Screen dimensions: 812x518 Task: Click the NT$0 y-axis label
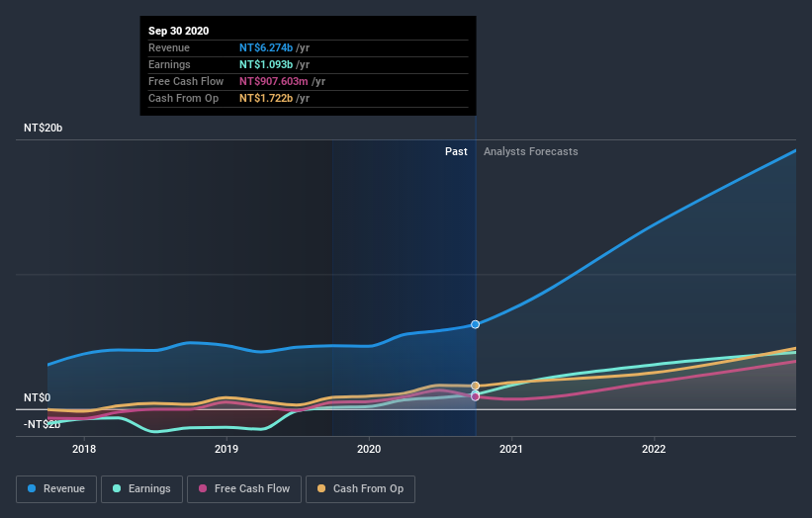tap(38, 397)
